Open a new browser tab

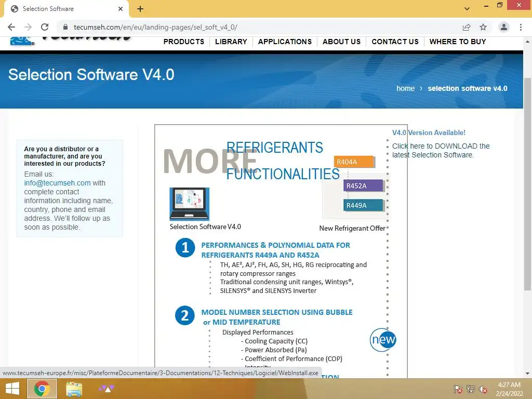pos(140,9)
